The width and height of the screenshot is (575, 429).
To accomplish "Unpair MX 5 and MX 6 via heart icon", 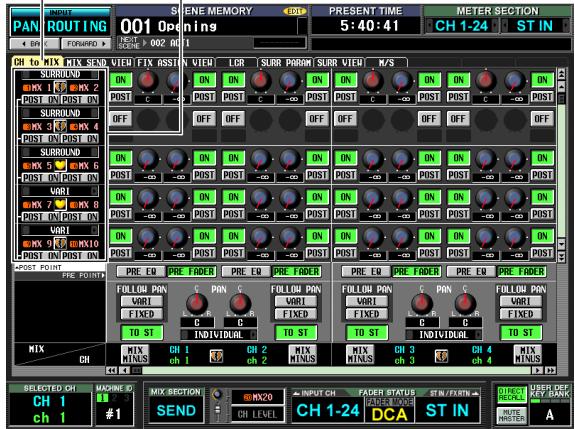I will [60, 165].
